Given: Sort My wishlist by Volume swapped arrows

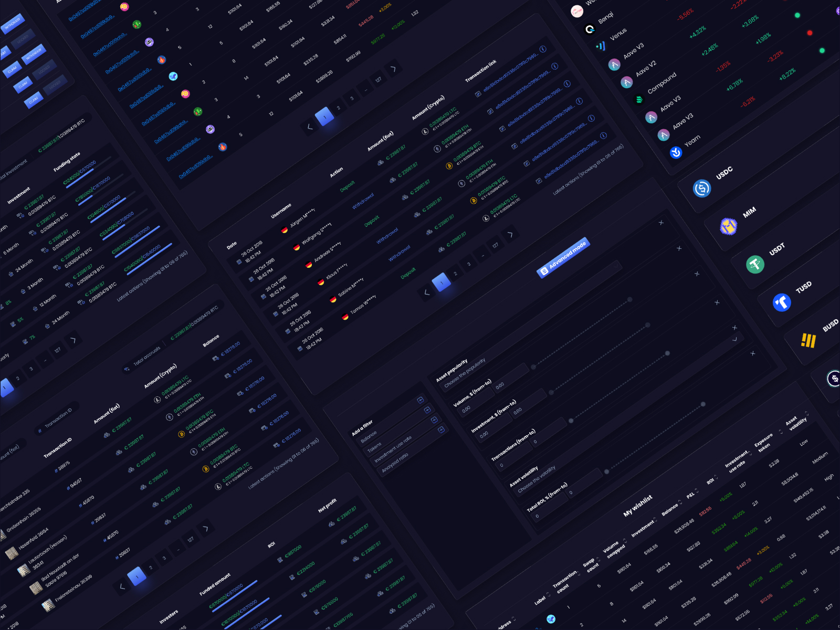Looking at the screenshot, I should (x=625, y=541).
